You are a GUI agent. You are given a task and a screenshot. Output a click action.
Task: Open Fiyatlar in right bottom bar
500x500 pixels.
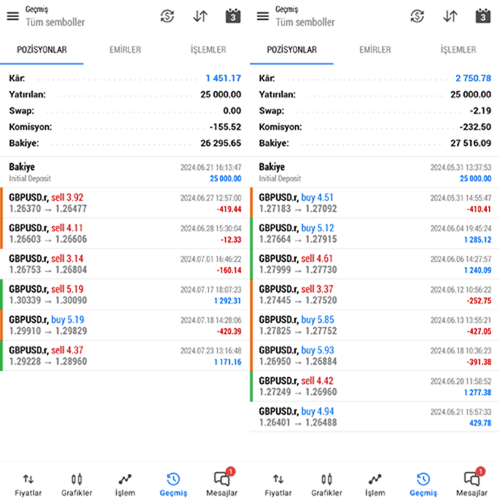pos(278,485)
